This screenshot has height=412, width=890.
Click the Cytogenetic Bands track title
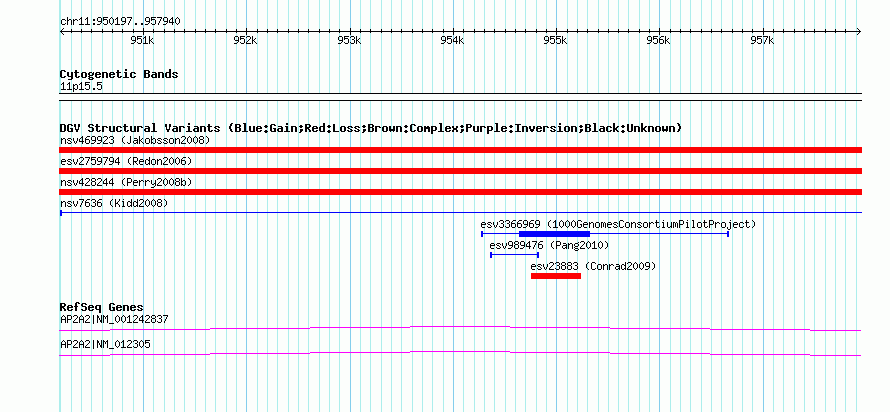point(119,74)
